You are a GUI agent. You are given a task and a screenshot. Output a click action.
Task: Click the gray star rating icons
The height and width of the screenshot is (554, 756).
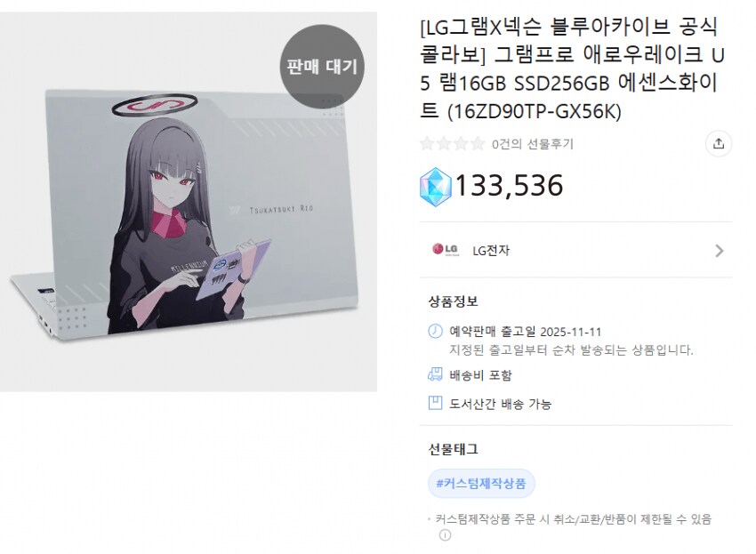(x=452, y=144)
